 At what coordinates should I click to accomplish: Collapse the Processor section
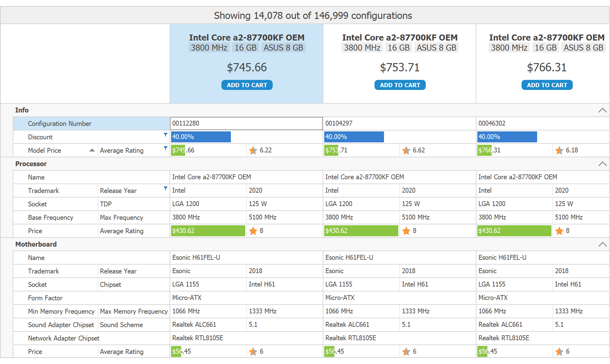602,164
